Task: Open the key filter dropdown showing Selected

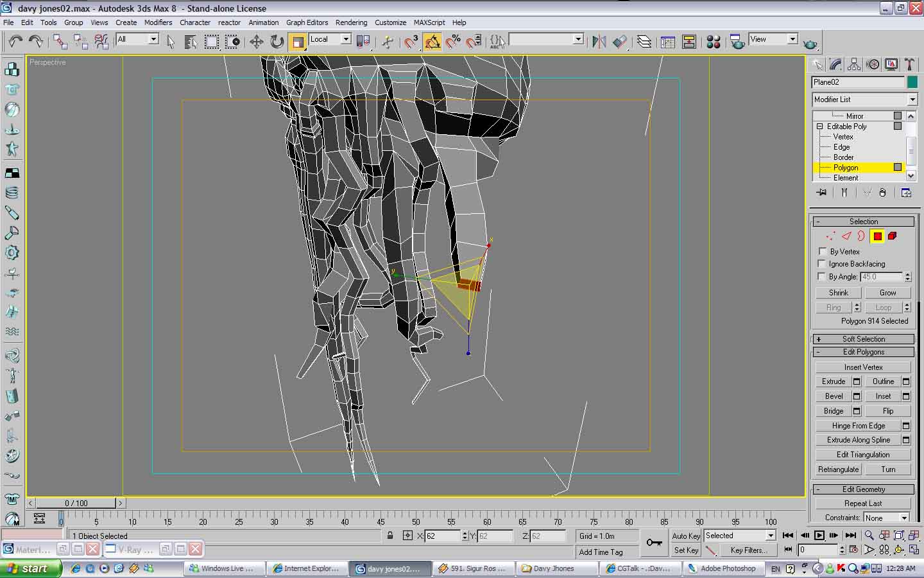Action: [740, 536]
